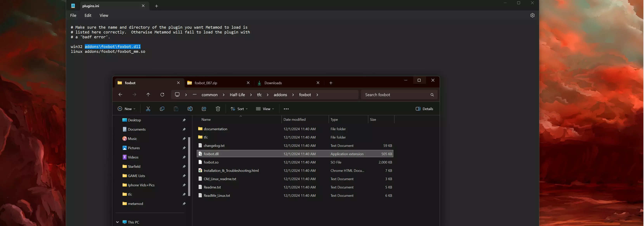Click the Cut scissors icon
This screenshot has width=644, height=226.
click(148, 109)
